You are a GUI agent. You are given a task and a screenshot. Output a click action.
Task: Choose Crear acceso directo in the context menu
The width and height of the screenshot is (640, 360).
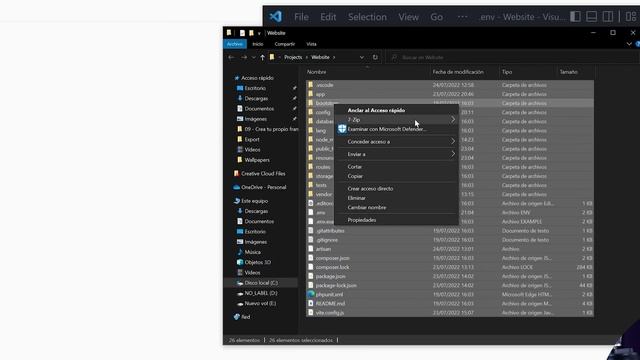[x=396, y=189]
